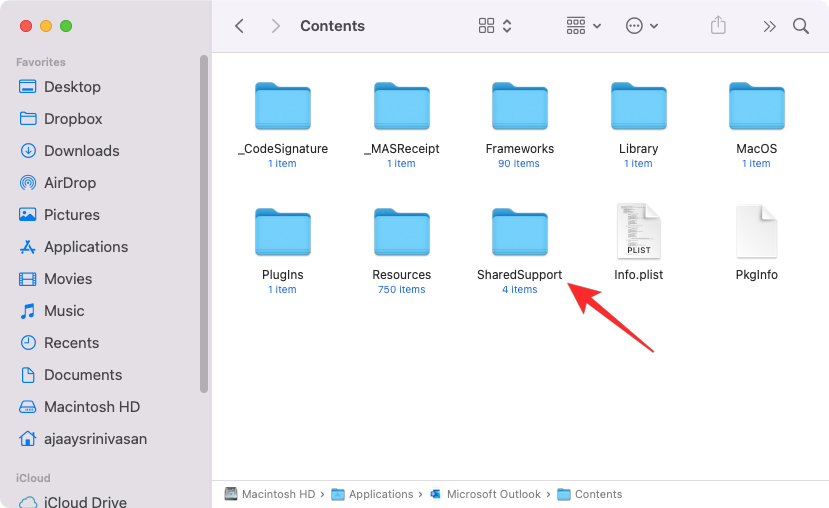Open the Resources folder

pyautogui.click(x=401, y=233)
